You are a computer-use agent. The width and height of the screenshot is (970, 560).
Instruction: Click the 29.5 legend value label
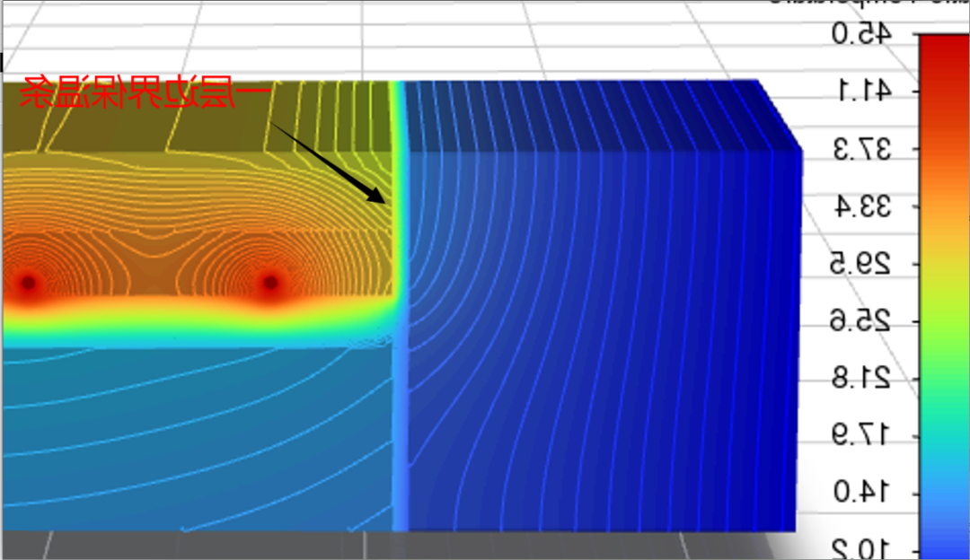tap(862, 264)
